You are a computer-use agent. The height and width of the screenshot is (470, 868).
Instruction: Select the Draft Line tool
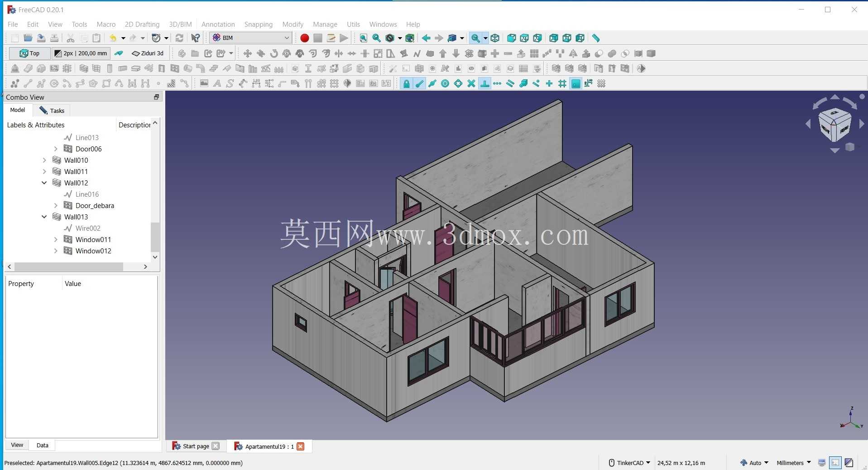coord(28,83)
